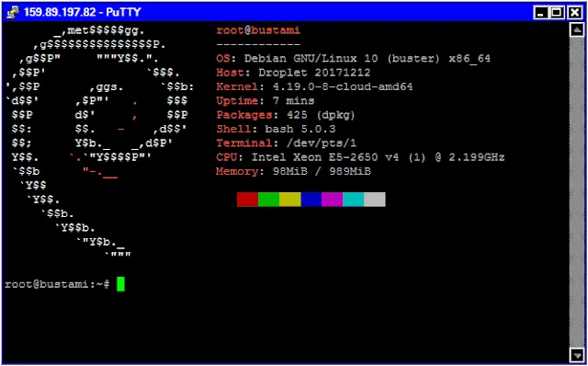Click the dashed separator under root@bustami

point(258,45)
